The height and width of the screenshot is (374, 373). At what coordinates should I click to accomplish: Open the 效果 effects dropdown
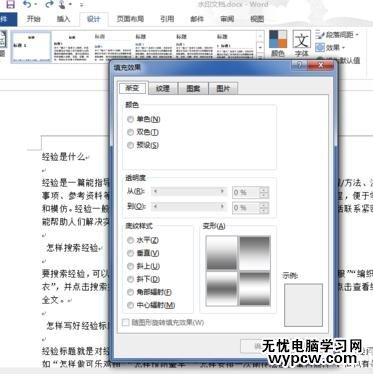pos(330,48)
